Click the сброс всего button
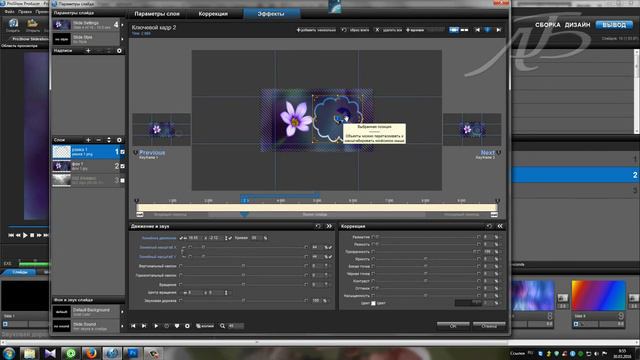Screen dimensions: 640x360 tap(356, 30)
